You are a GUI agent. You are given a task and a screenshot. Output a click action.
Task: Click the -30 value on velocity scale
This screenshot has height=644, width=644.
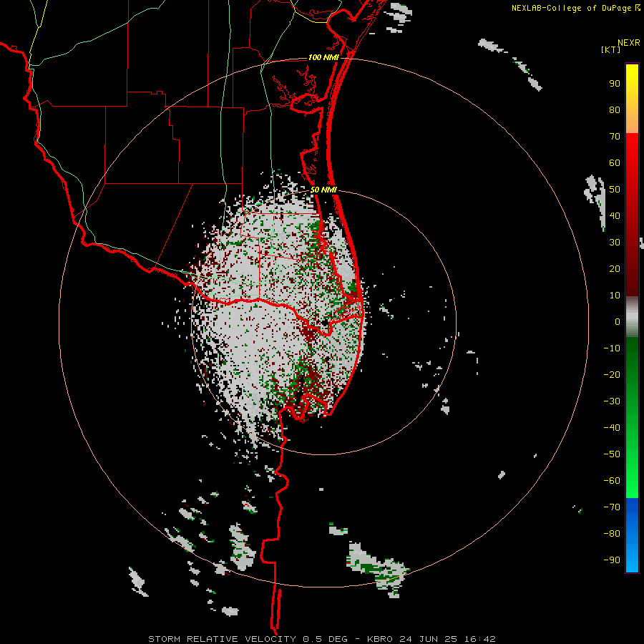click(612, 401)
